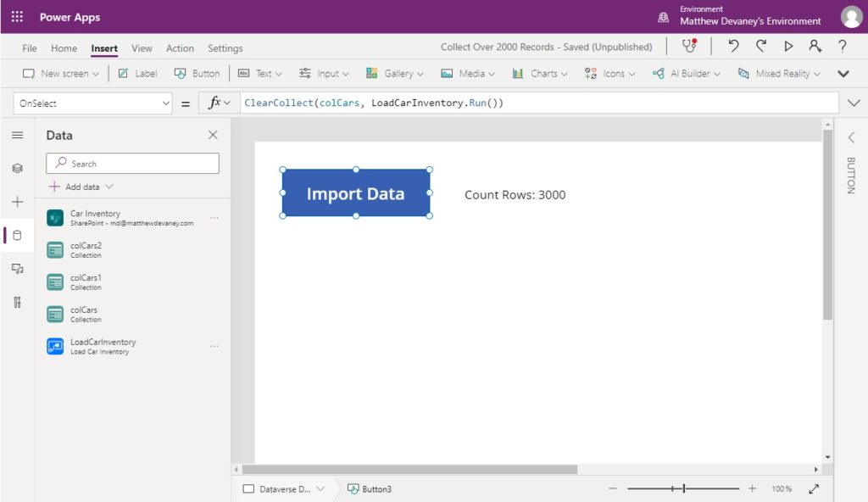Open the Tree view layers icon
This screenshot has height=502, width=868.
(17, 168)
